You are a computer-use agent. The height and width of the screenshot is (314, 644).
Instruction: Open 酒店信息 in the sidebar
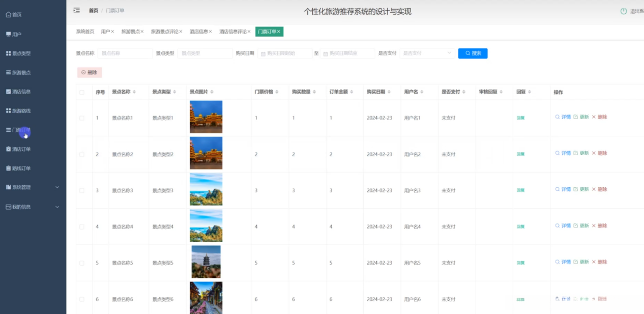[x=21, y=92]
